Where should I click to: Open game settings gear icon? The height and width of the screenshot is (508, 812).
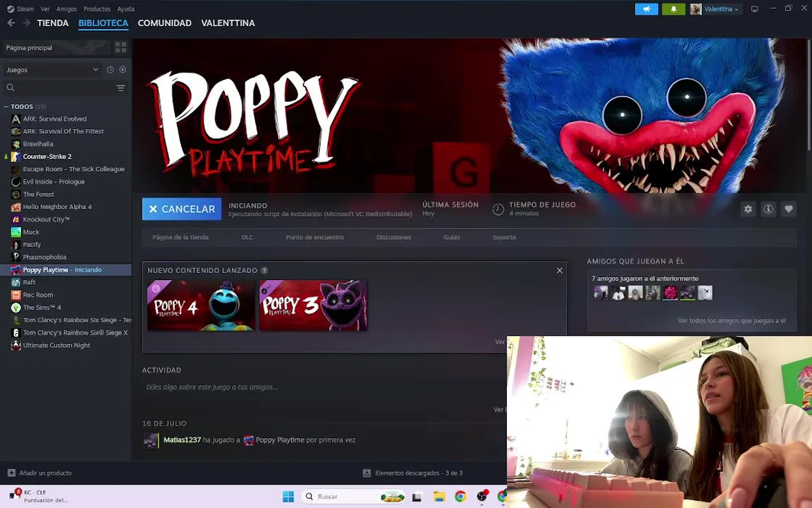tap(748, 209)
